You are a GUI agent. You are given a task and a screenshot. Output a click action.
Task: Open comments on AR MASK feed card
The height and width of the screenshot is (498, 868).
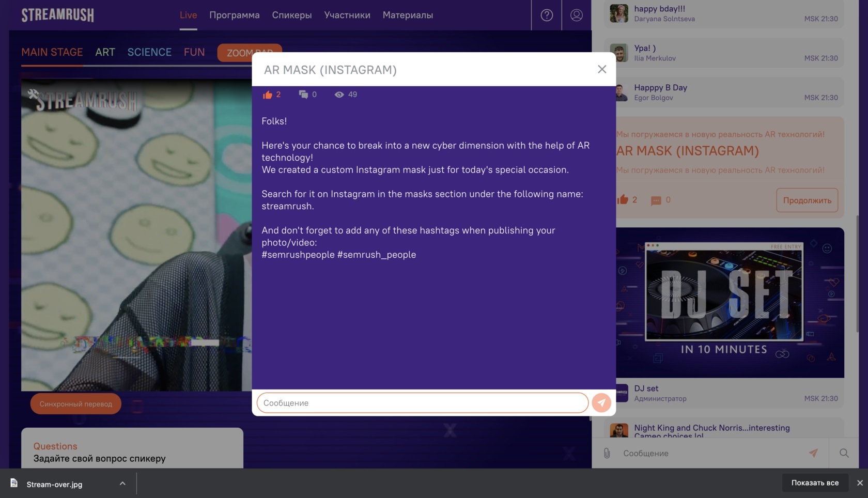coord(656,200)
